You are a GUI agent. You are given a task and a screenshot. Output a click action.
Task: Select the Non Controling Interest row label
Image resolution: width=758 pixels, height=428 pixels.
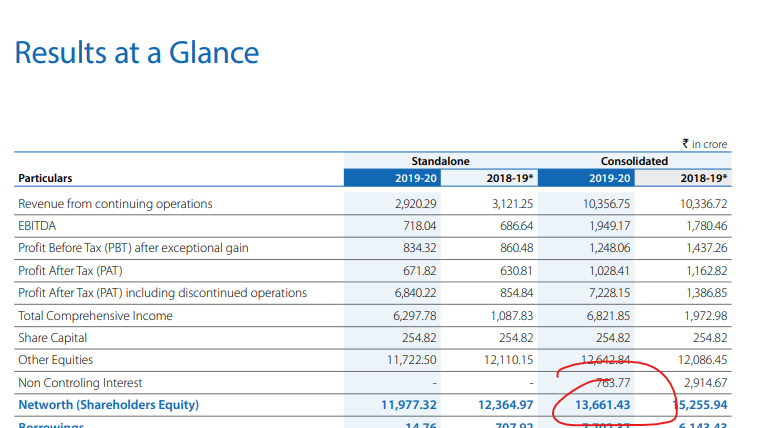pyautogui.click(x=80, y=383)
